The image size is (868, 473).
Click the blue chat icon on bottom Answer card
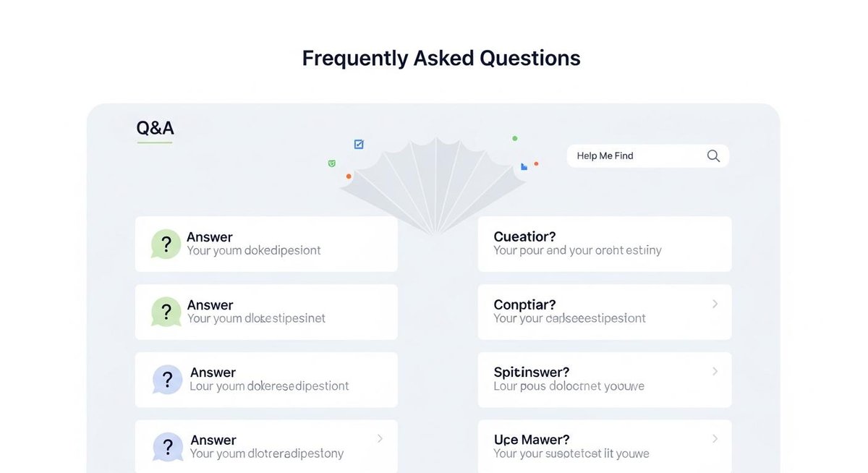click(168, 447)
